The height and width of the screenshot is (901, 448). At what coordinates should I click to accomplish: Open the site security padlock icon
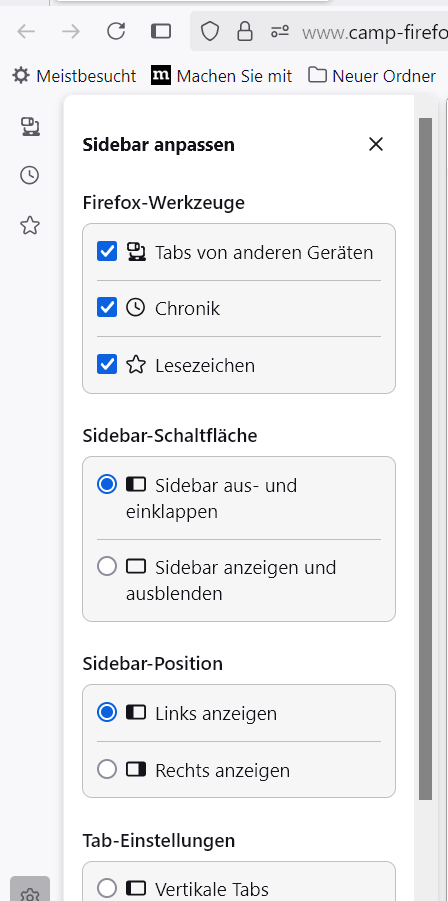pos(245,31)
